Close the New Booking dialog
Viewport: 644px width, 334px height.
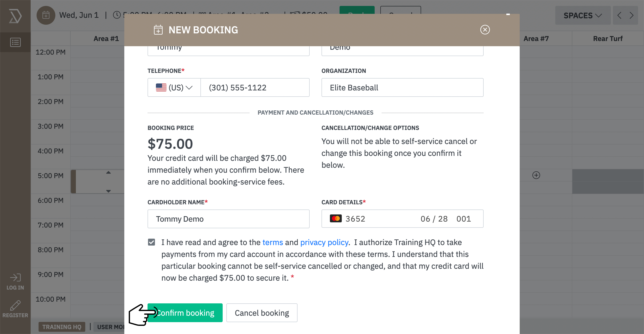pyautogui.click(x=485, y=30)
